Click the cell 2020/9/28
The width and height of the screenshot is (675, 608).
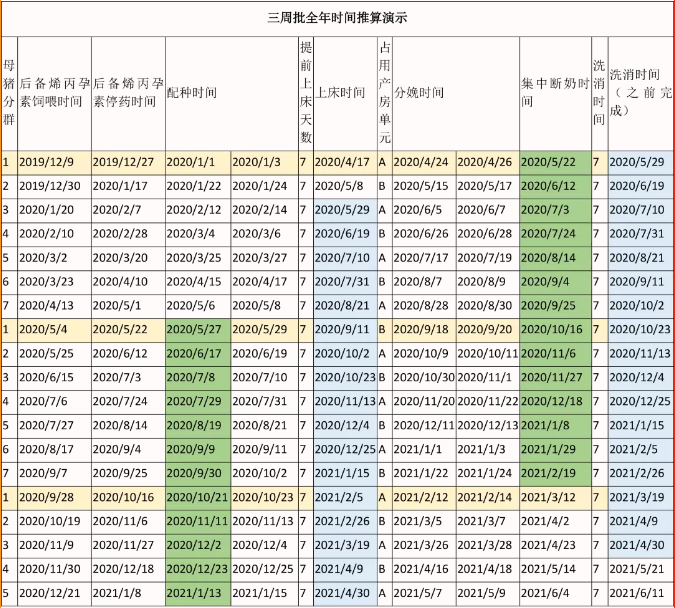pos(55,498)
